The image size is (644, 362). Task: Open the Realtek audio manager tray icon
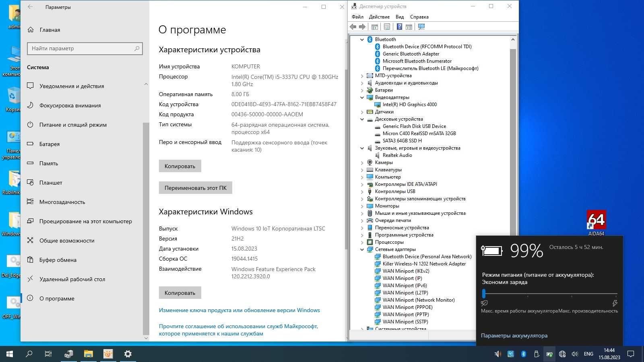(x=498, y=354)
